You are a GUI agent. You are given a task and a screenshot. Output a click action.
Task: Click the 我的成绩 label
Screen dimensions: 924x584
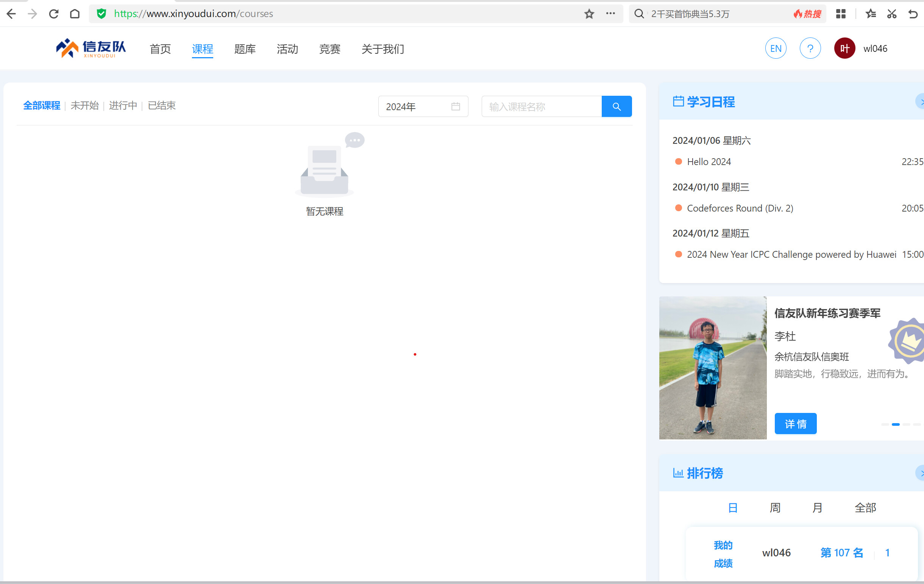[723, 554]
